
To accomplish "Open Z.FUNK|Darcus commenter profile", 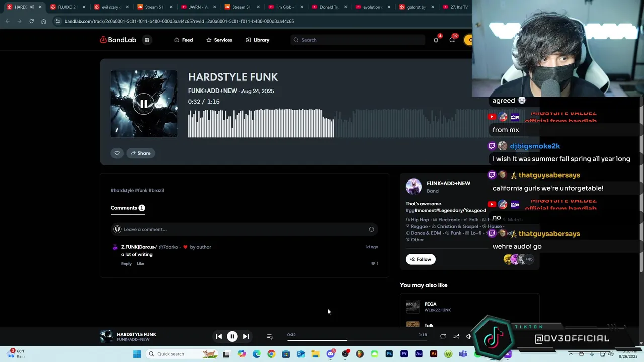I will click(x=139, y=247).
